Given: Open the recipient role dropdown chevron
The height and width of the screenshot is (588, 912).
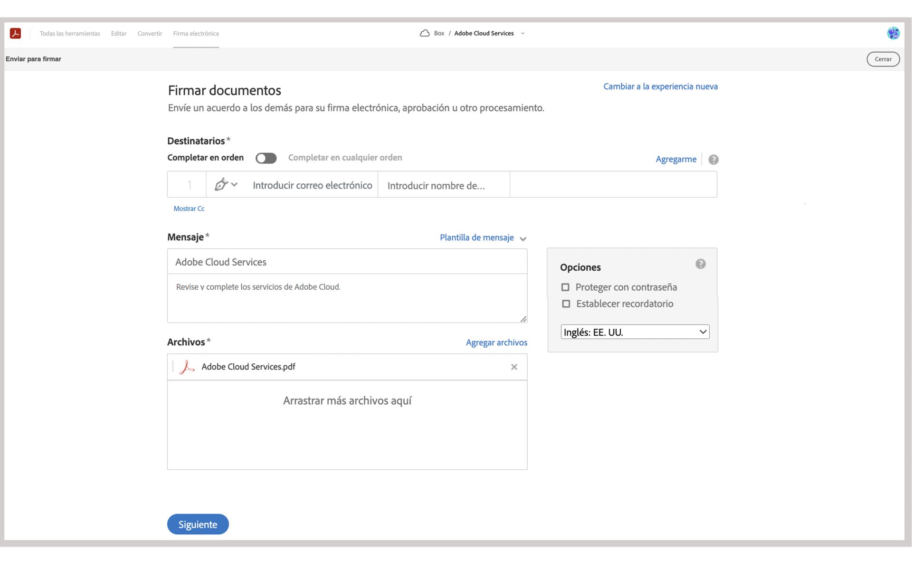Looking at the screenshot, I should click(x=234, y=184).
